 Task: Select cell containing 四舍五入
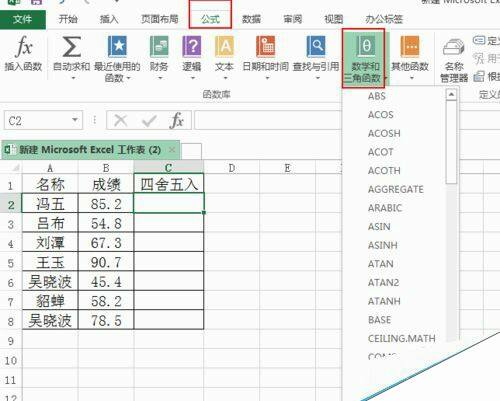(169, 184)
